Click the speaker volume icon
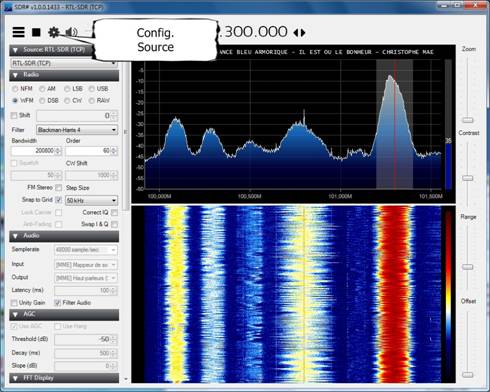The height and width of the screenshot is (392, 490). pos(71,32)
